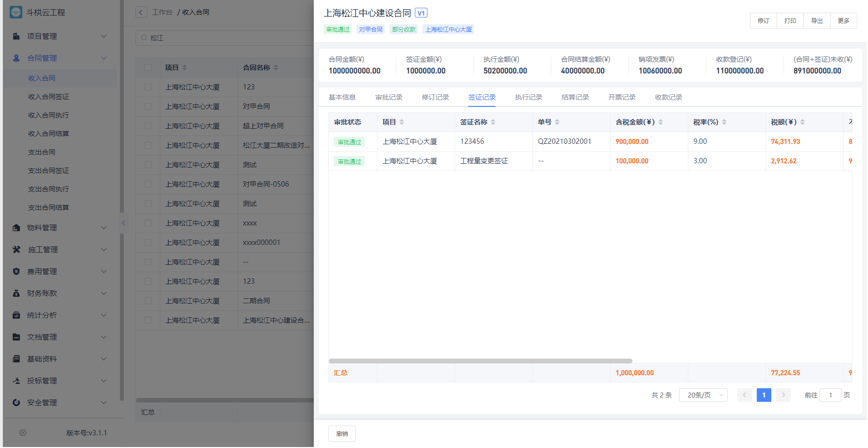
Task: Click the 导出 button
Action: [x=817, y=21]
